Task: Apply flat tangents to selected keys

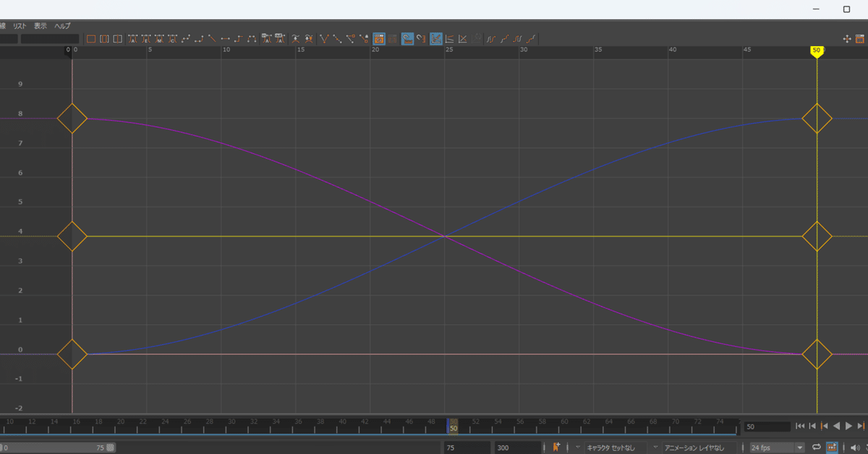Action: click(x=226, y=38)
